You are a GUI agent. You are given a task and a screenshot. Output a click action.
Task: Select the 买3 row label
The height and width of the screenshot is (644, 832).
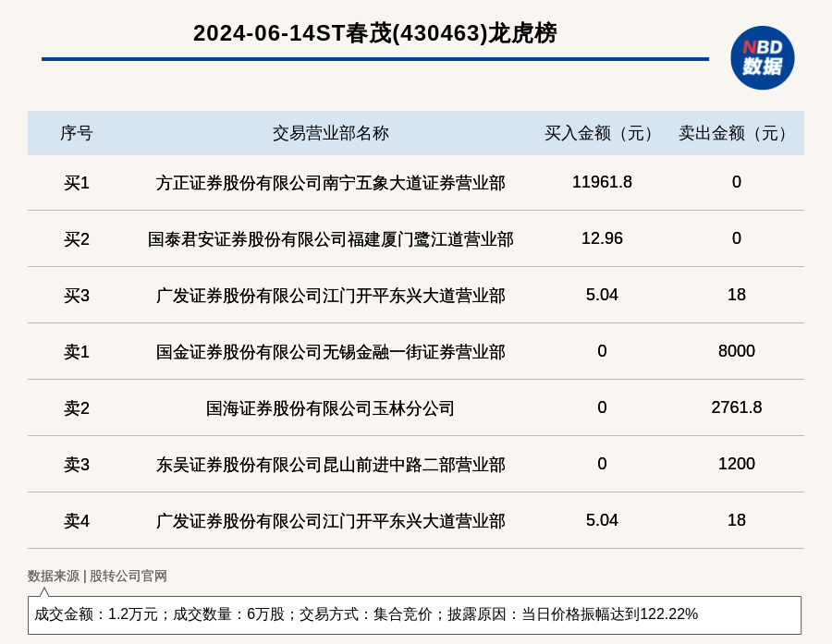point(77,296)
